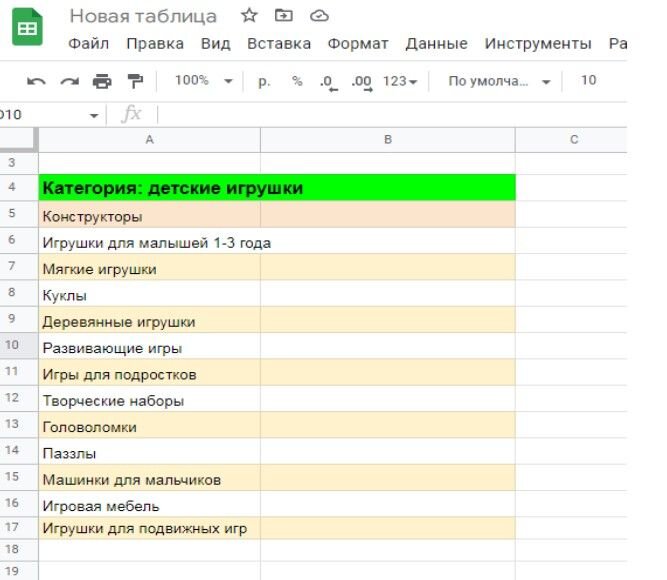Select the Развивающие игры cell

point(149,346)
